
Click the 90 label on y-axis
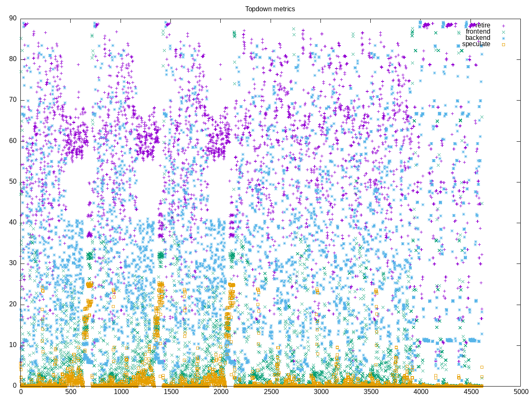pyautogui.click(x=13, y=18)
